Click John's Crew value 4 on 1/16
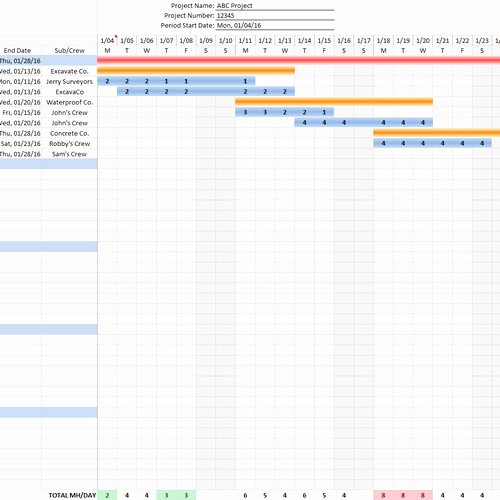This screenshot has width=500, height=500. (x=344, y=122)
